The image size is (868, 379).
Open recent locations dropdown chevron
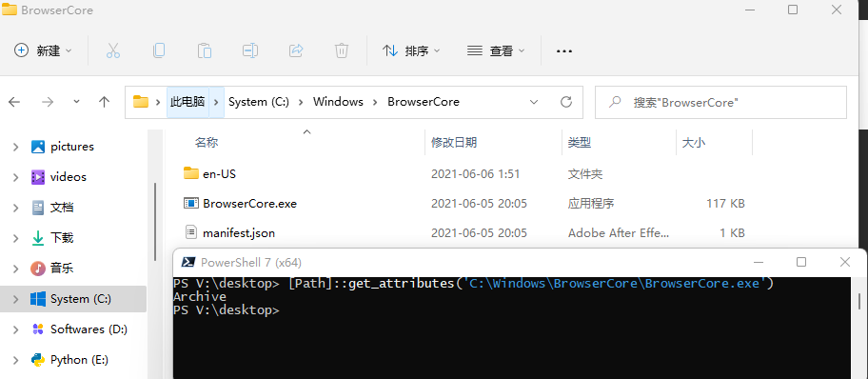[76, 102]
